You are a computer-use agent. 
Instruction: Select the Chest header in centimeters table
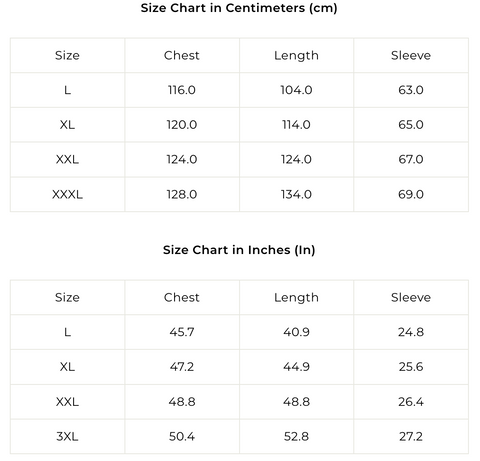click(x=182, y=55)
